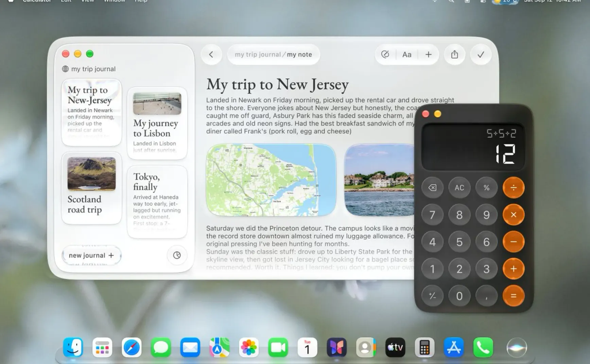
Task: Open the seaside houses photo
Action: [x=380, y=180]
